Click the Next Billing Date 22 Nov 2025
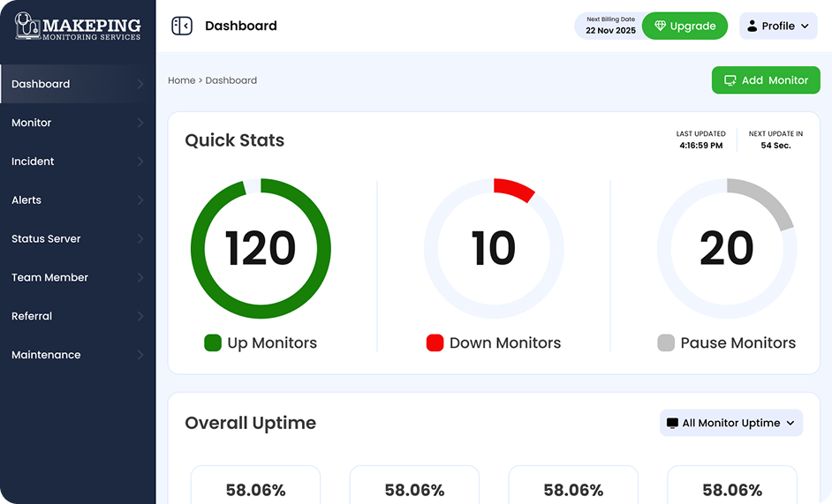Image resolution: width=832 pixels, height=504 pixels. [610, 26]
